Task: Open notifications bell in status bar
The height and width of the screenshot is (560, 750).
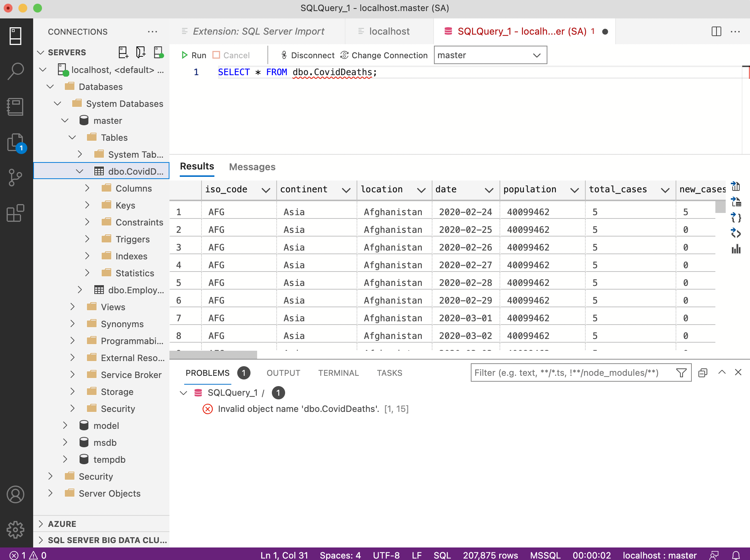Action: point(736,555)
